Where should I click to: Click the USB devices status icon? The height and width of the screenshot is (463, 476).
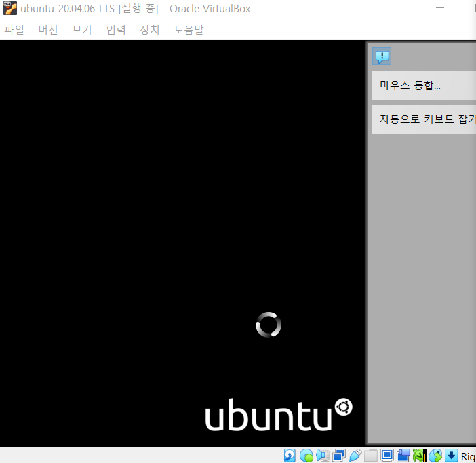point(355,456)
